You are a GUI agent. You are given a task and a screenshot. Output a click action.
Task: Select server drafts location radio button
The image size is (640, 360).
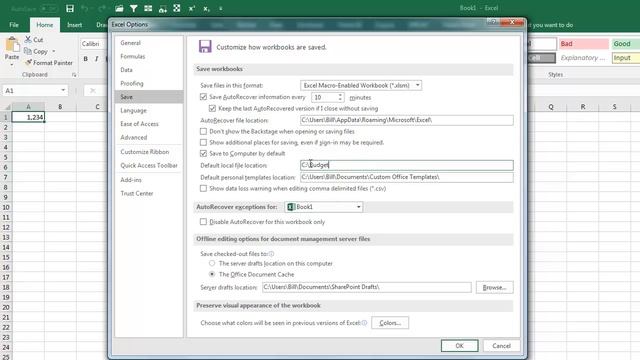click(212, 263)
